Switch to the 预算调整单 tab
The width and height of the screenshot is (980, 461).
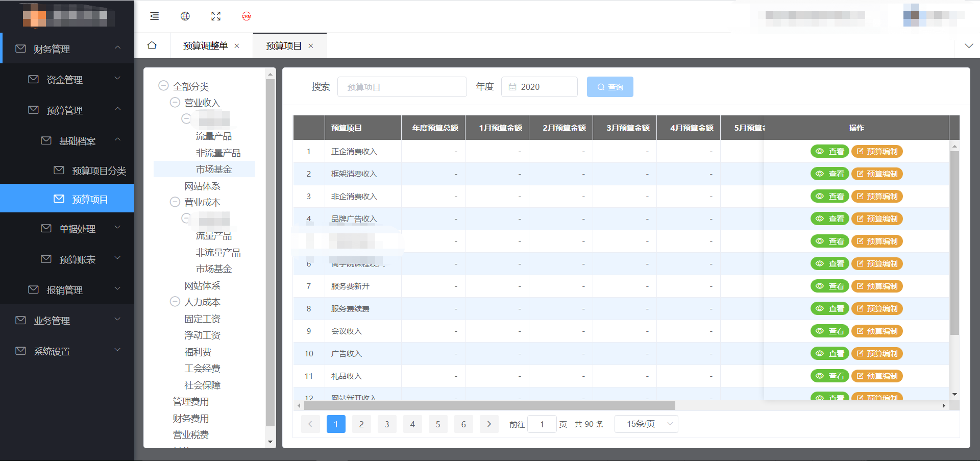(205, 46)
